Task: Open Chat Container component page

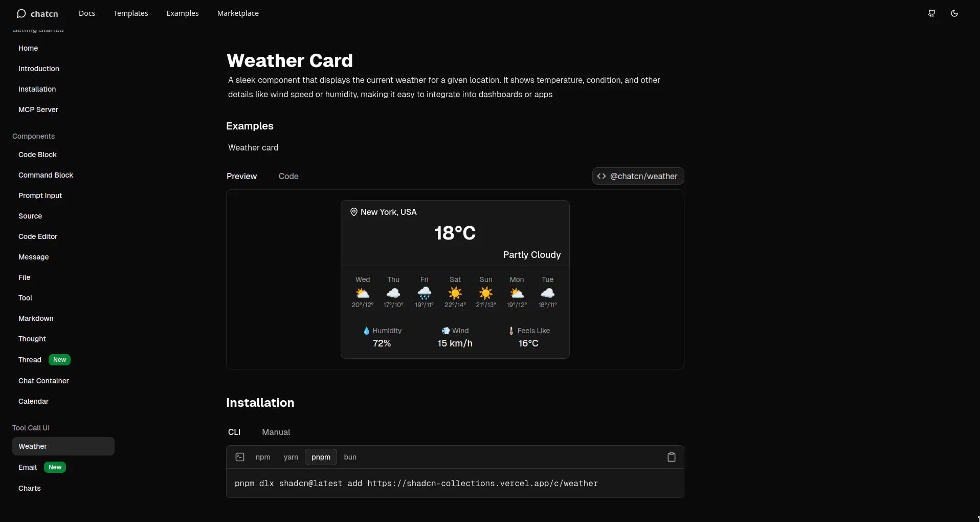Action: click(x=43, y=381)
